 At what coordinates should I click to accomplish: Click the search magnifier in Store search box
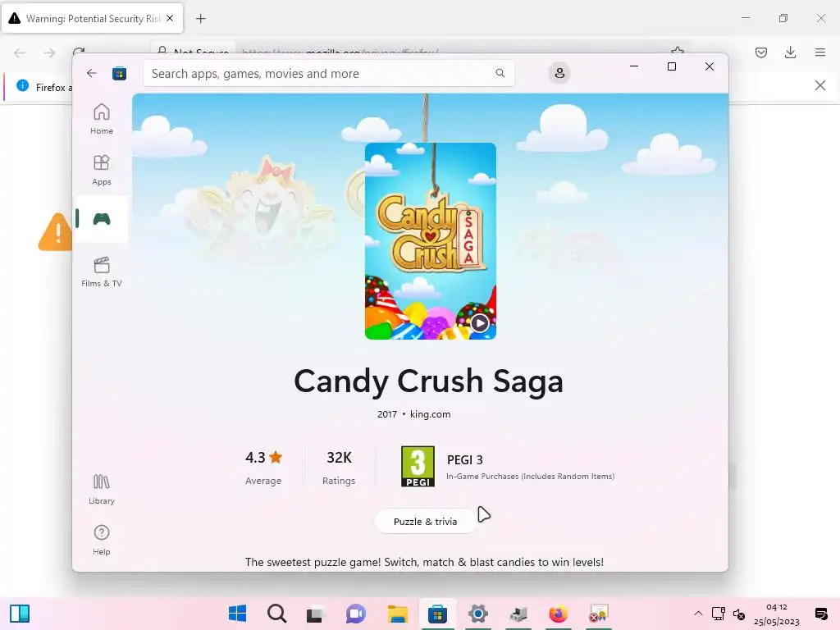500,73
